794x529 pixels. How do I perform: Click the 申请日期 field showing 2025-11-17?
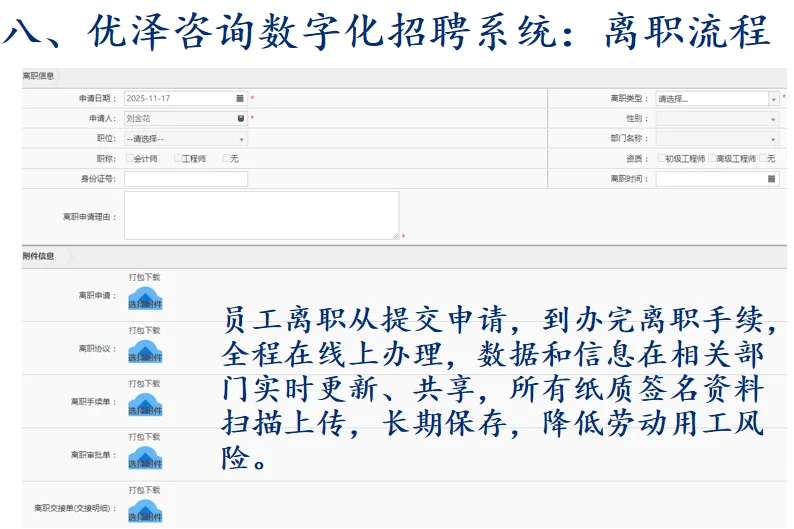point(186,98)
